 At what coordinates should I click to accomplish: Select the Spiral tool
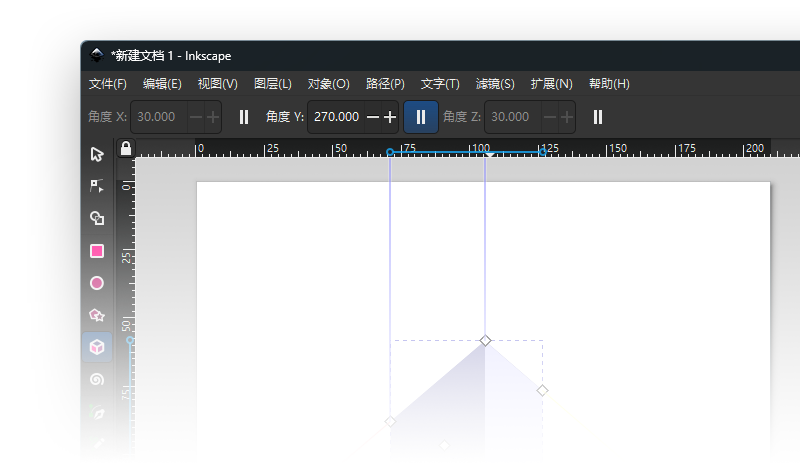pyautogui.click(x=97, y=379)
